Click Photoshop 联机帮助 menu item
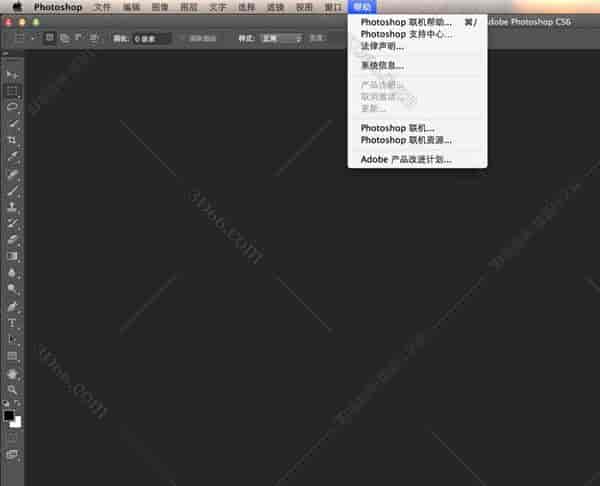Image resolution: width=600 pixels, height=486 pixels. [x=406, y=21]
